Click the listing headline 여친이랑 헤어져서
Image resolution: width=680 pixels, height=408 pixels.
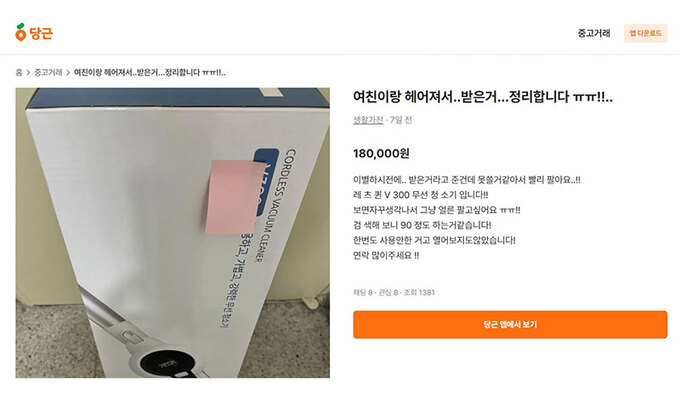click(483, 96)
